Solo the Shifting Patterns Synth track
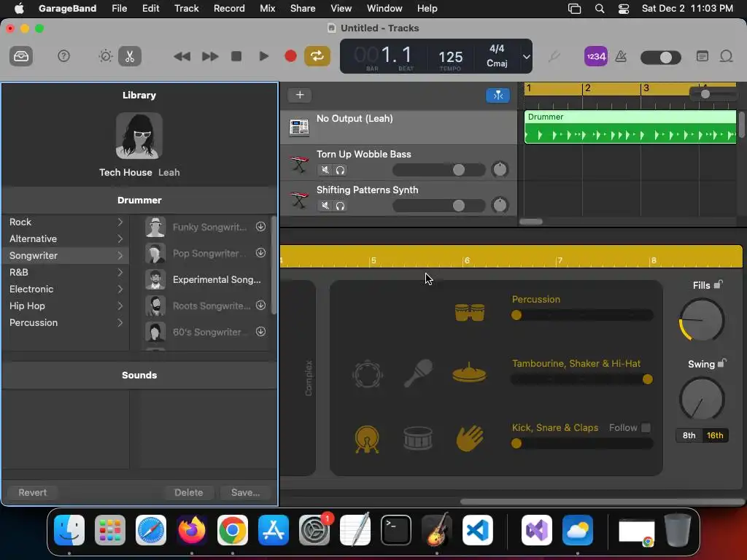This screenshot has height=560, width=747. pos(340,205)
